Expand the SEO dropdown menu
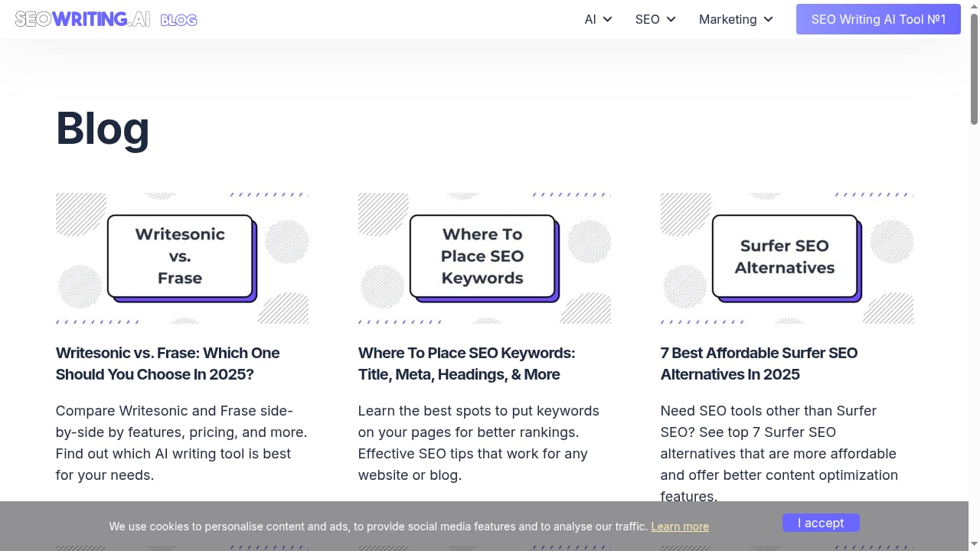This screenshot has height=551, width=980. 655,19
